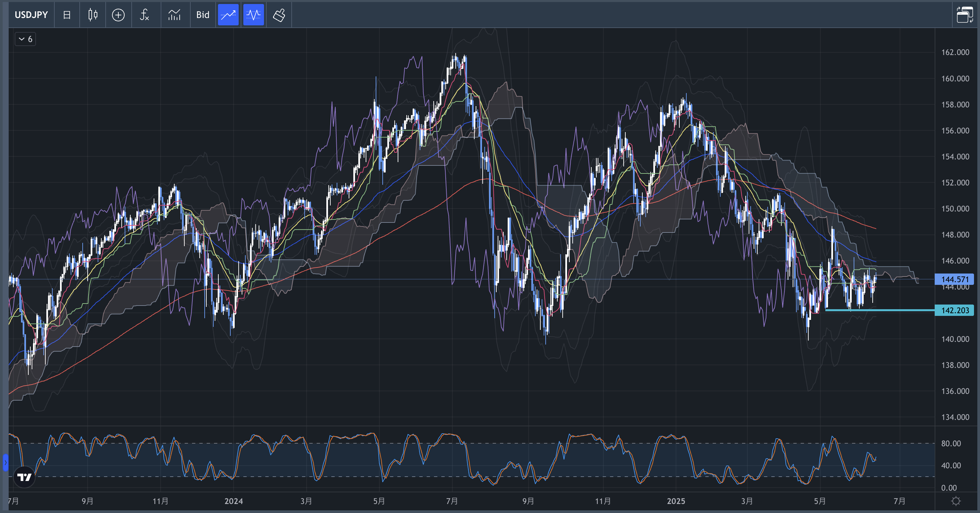The width and height of the screenshot is (980, 513).
Task: Click the 40.00 oscillator scale label
Action: coord(951,465)
